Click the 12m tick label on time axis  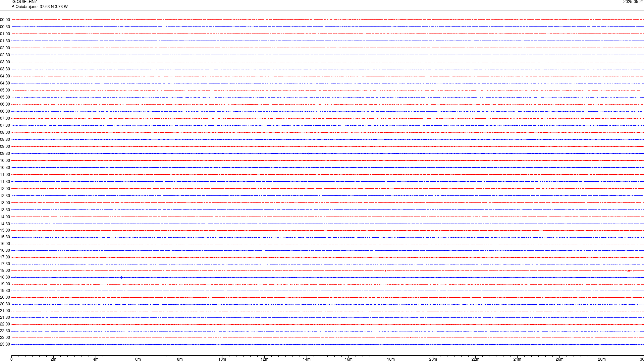(x=264, y=359)
